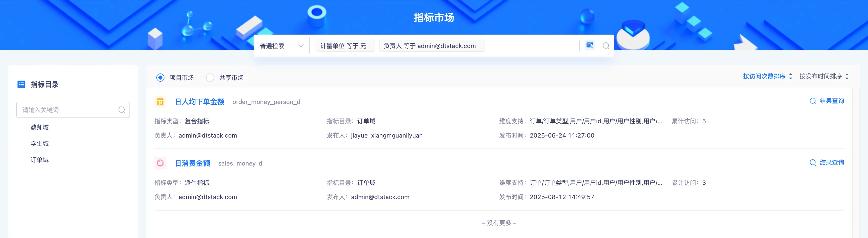Click the magnifier search icon in top bar
868x238 pixels.
pyautogui.click(x=606, y=46)
